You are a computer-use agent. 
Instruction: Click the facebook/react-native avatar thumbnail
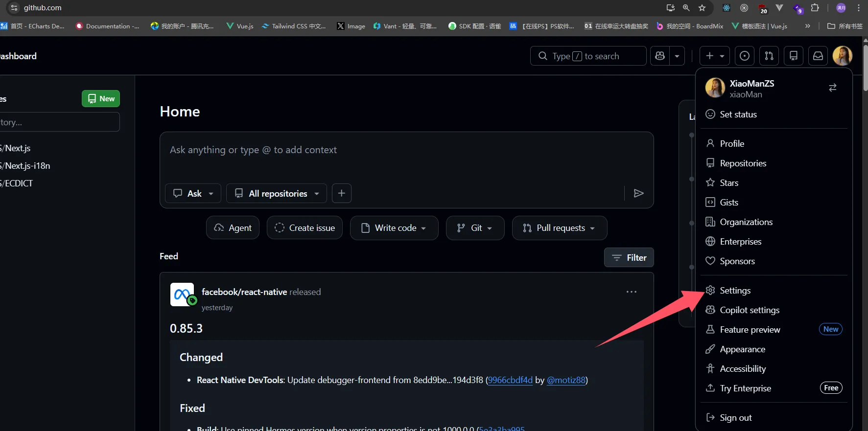[x=182, y=295]
